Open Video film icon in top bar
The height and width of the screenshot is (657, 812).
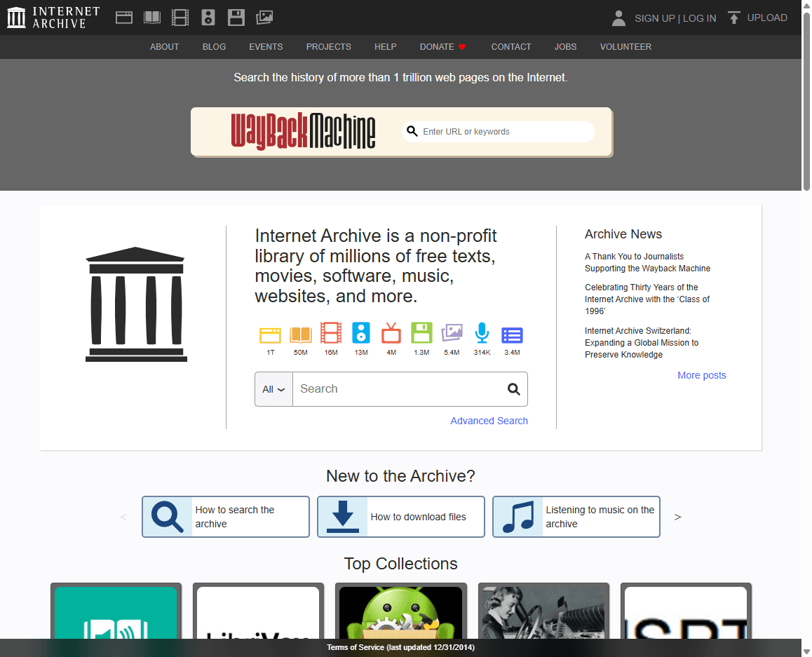(x=180, y=18)
